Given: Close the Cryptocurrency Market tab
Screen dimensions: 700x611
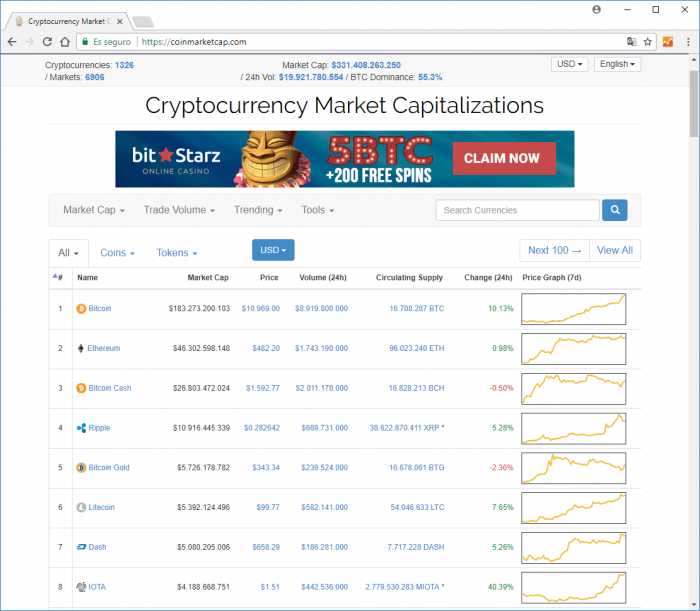Looking at the screenshot, I should (120, 21).
